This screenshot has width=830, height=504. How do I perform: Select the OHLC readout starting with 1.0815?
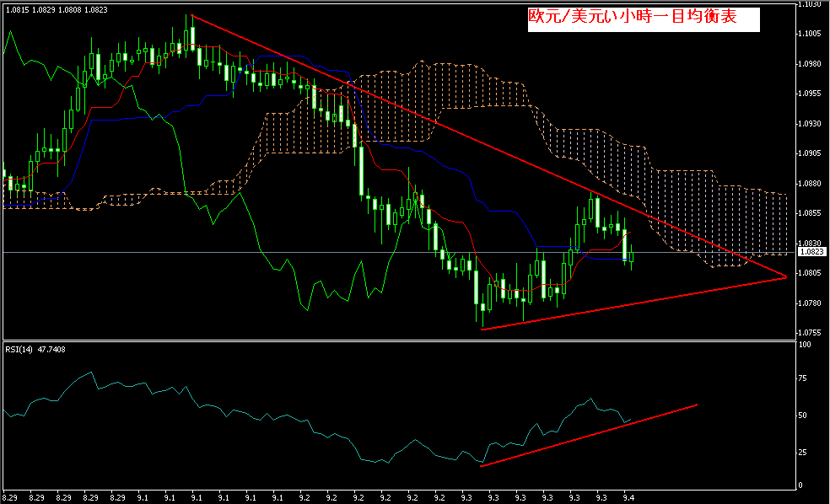[x=57, y=9]
